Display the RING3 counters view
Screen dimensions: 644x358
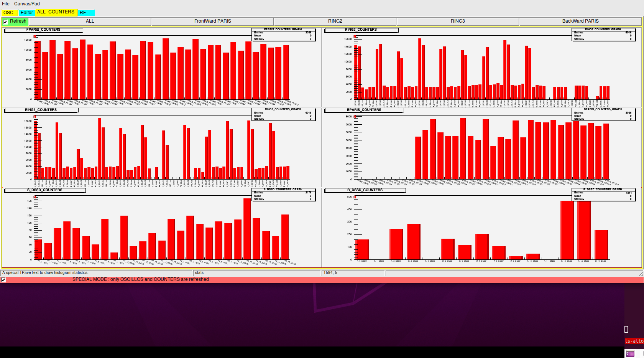457,21
